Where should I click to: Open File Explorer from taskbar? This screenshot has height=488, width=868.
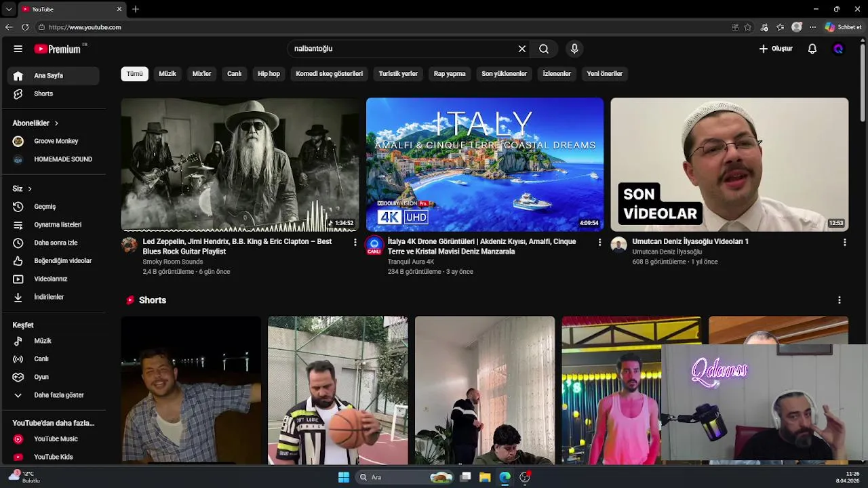click(x=485, y=477)
